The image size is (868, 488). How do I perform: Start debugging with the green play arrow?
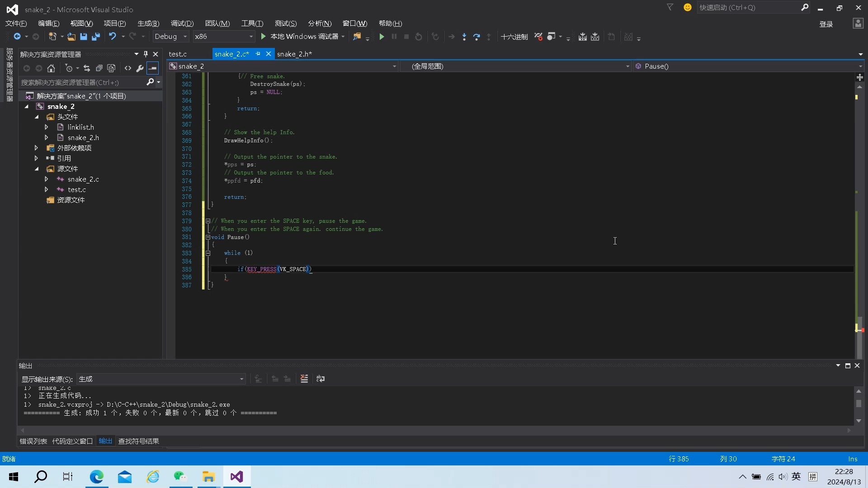click(x=264, y=37)
